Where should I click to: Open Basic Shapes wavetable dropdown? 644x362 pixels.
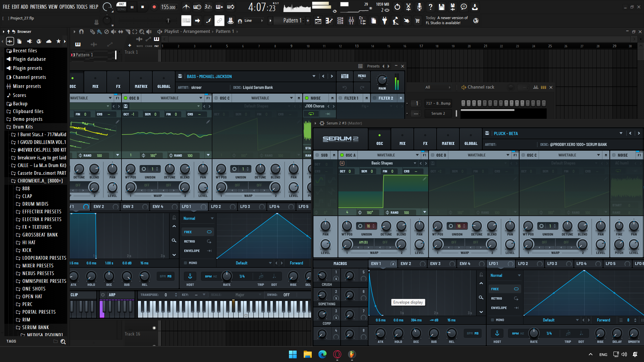tap(415, 163)
